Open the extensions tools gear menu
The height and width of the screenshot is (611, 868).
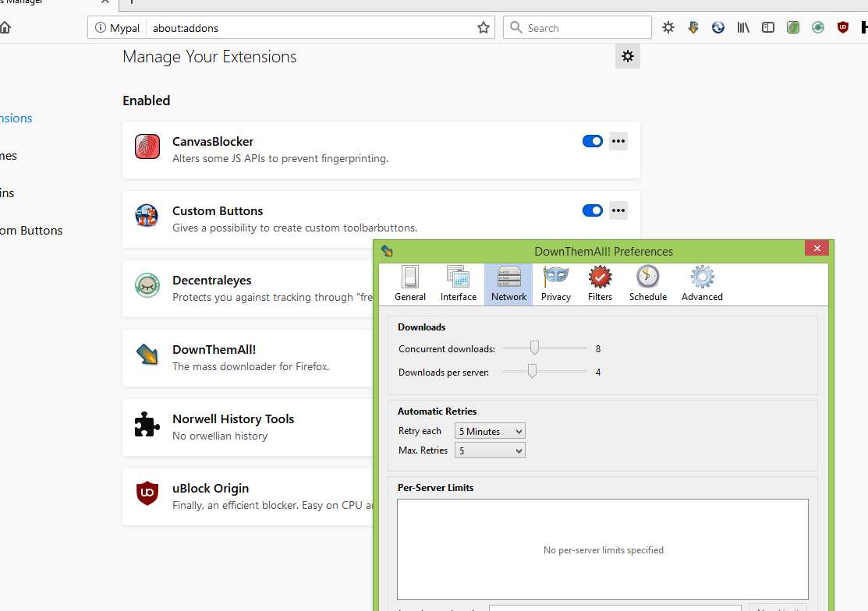pyautogui.click(x=627, y=56)
